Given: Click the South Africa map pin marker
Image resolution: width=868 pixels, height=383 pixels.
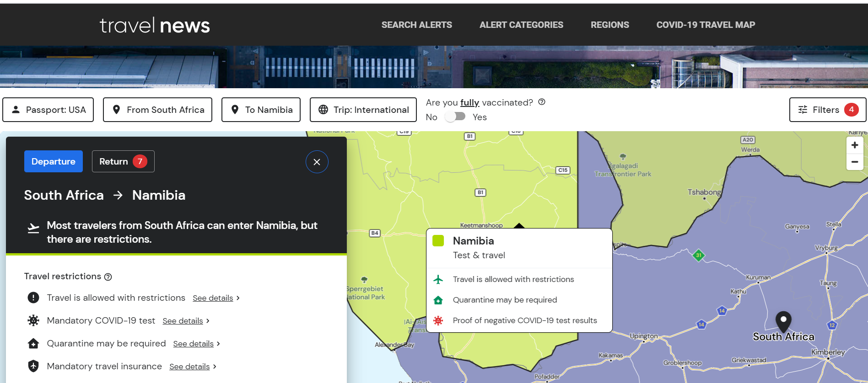Looking at the screenshot, I should click(x=783, y=321).
